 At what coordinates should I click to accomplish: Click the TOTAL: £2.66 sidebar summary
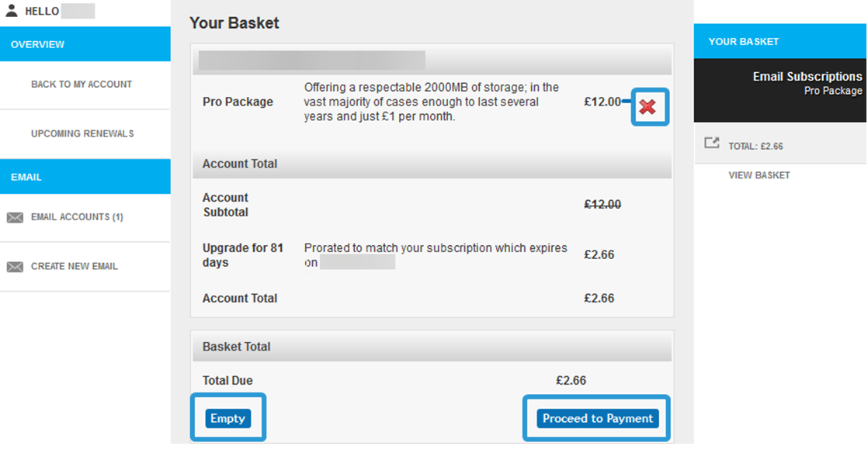tap(755, 146)
